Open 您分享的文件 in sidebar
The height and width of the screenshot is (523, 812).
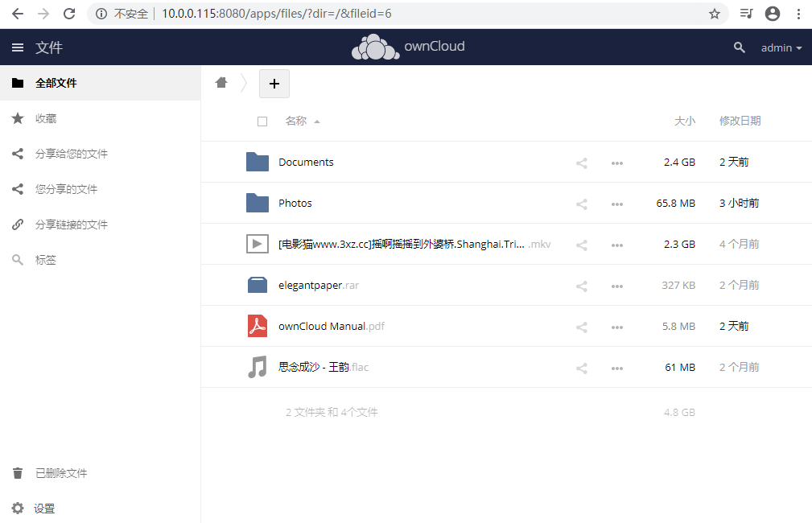[100, 189]
